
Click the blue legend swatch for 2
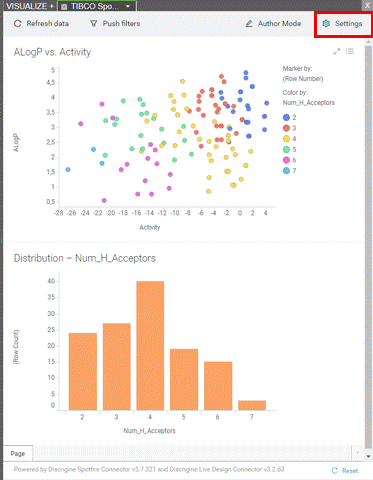click(286, 117)
